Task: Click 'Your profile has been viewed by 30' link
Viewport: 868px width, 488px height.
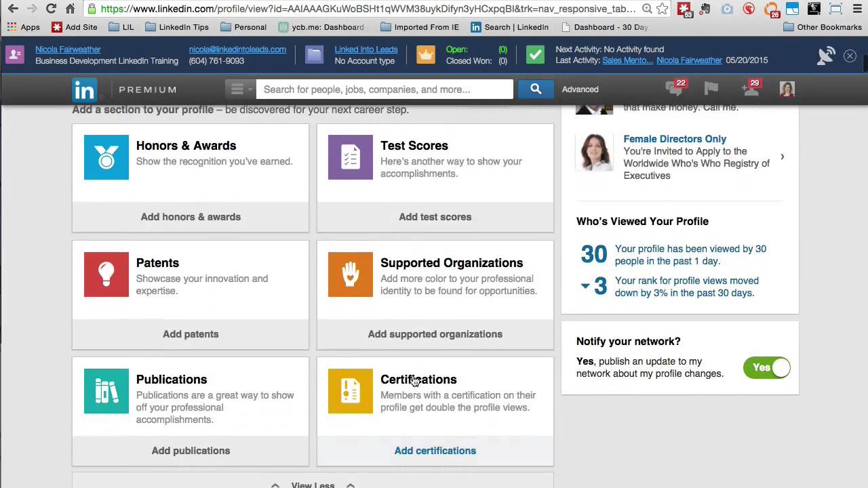Action: point(690,255)
